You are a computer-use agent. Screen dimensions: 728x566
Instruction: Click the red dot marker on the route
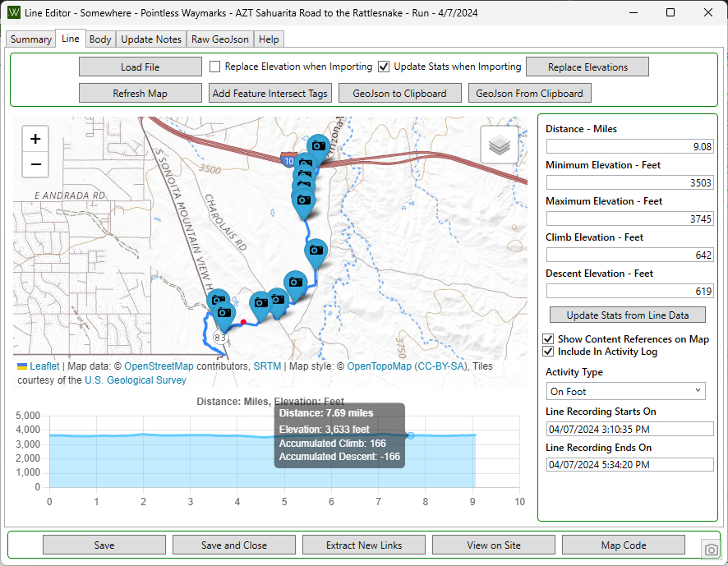[243, 322]
